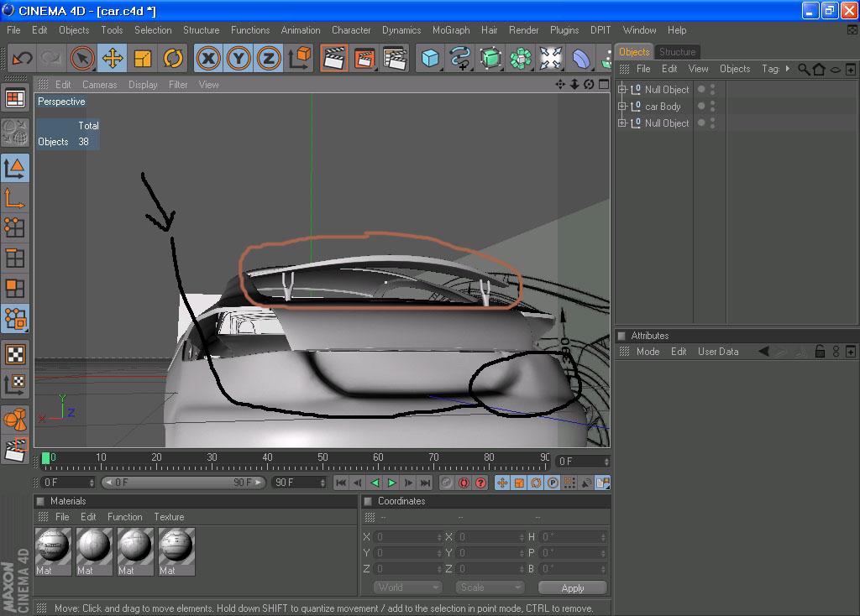860x616 pixels.
Task: Toggle visibility dot for car Body
Action: tap(701, 106)
